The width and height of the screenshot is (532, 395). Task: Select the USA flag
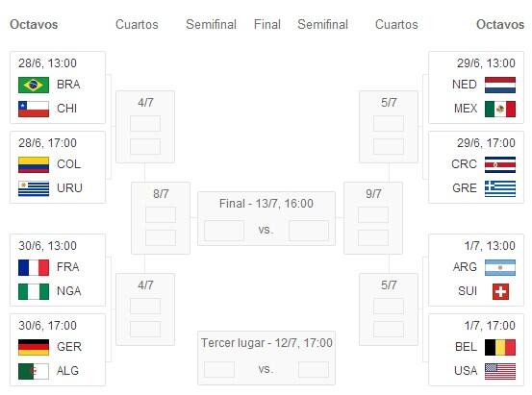[x=500, y=371]
